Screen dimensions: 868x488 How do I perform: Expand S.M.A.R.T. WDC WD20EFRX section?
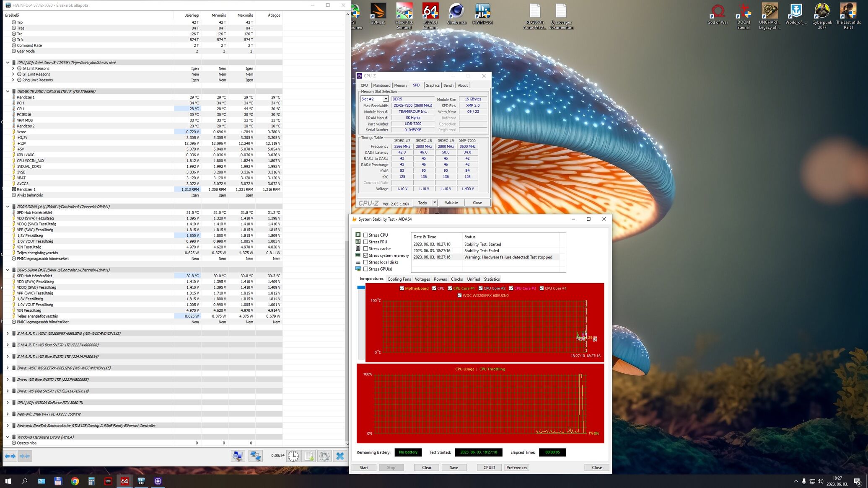[x=8, y=333]
